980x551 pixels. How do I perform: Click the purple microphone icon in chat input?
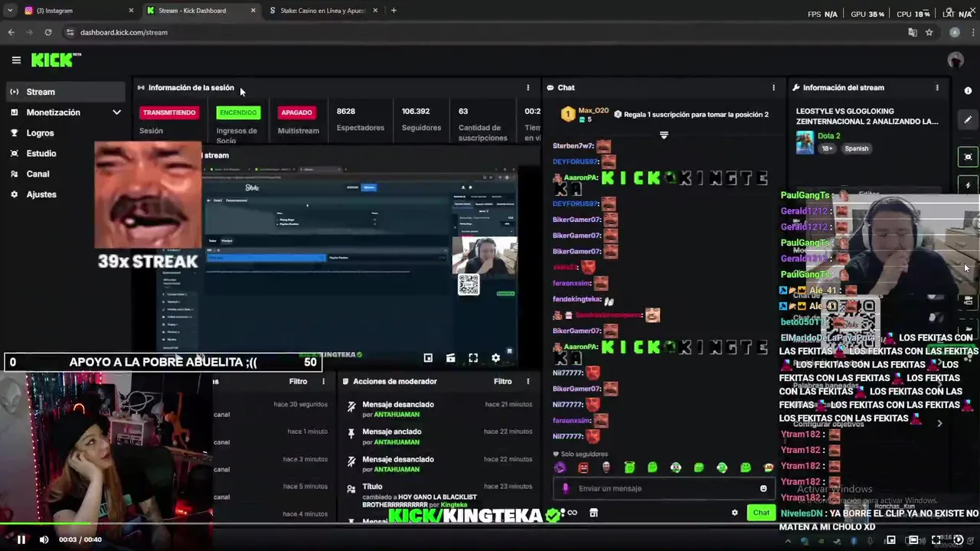(x=566, y=488)
